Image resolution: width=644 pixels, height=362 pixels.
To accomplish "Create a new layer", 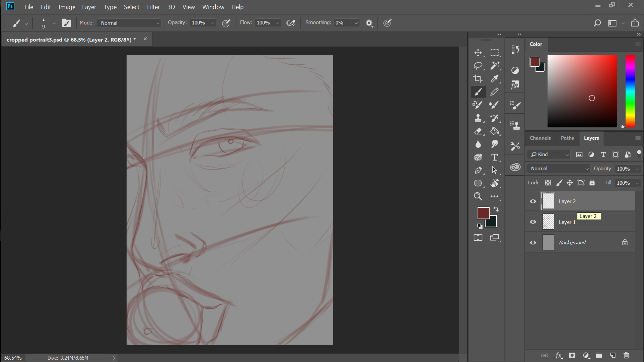I will 613,355.
